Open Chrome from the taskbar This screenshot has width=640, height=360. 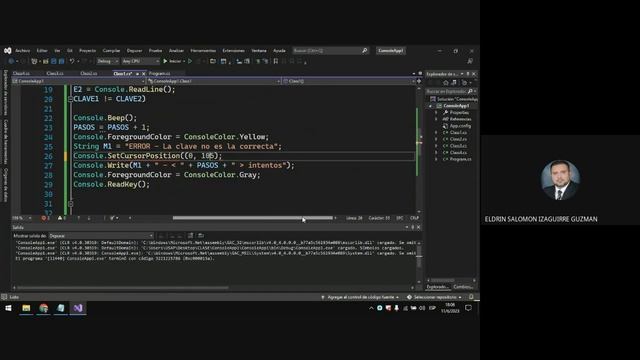click(x=44, y=308)
